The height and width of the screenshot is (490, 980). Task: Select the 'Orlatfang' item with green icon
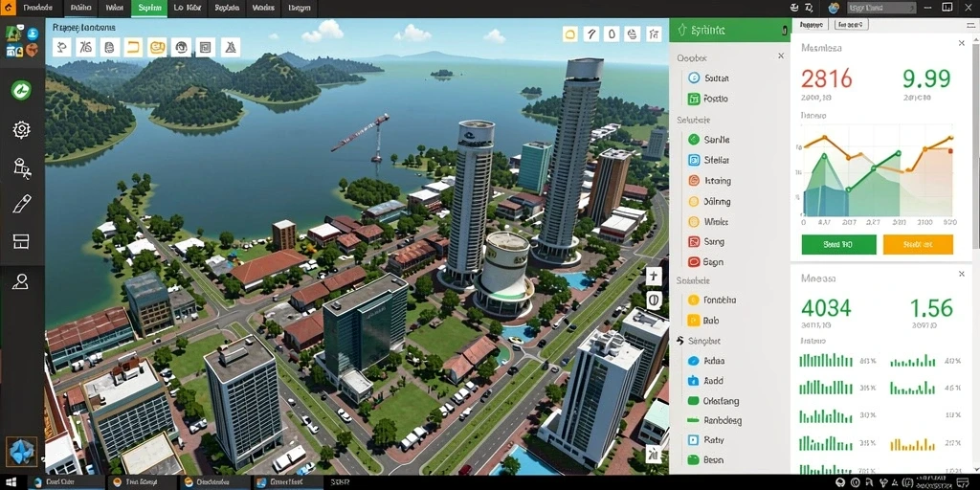pyautogui.click(x=713, y=401)
